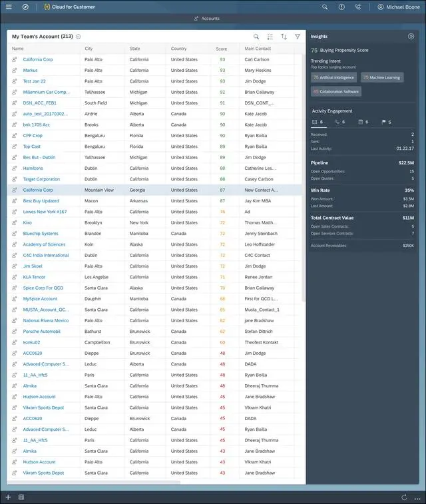Viewport: 426px width, 504px height.
Task: Click the multi-select list icon
Action: click(270, 37)
